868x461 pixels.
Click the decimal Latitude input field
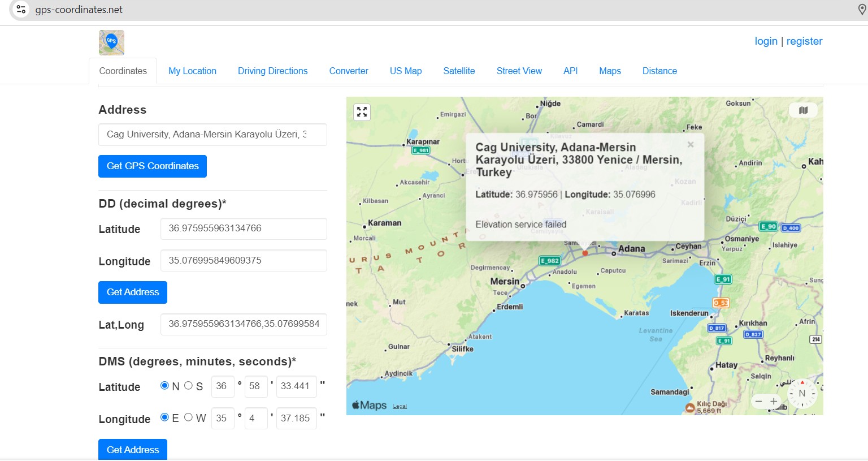pos(244,229)
